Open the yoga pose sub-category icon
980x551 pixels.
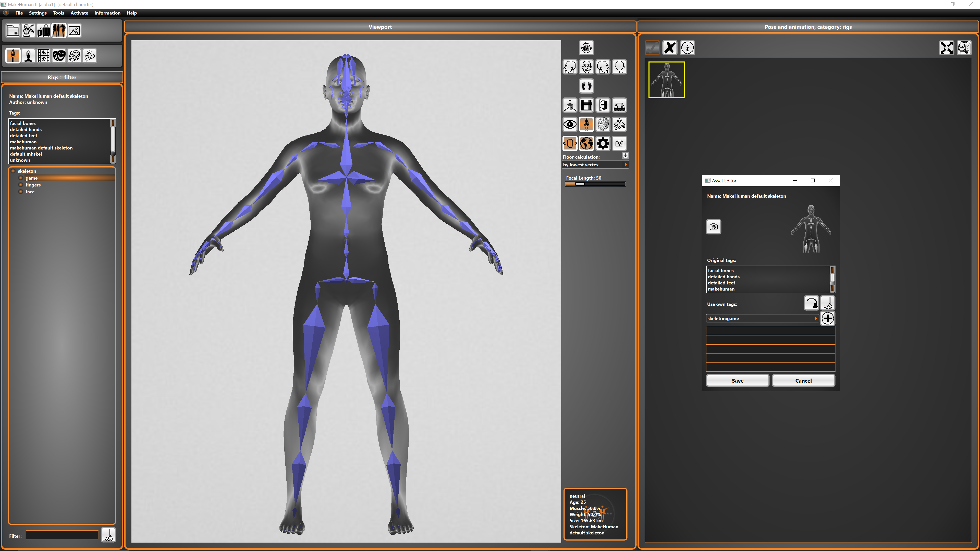[28, 56]
